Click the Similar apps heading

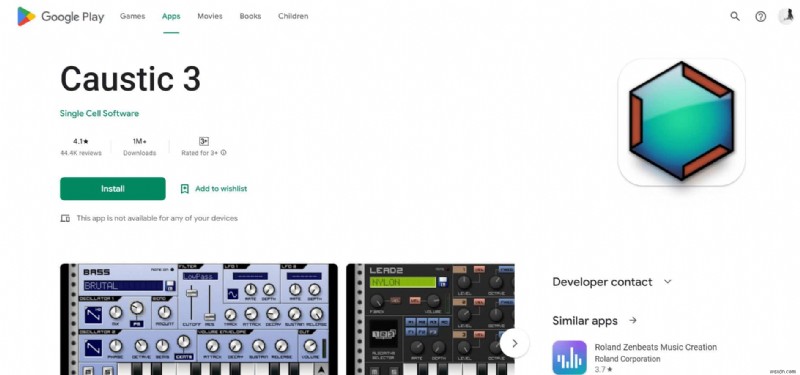[x=585, y=321]
